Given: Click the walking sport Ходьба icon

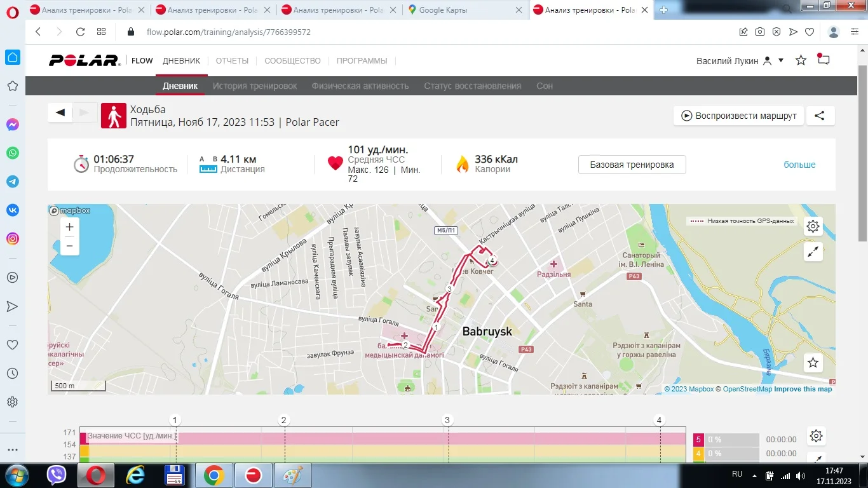Looking at the screenshot, I should (114, 116).
